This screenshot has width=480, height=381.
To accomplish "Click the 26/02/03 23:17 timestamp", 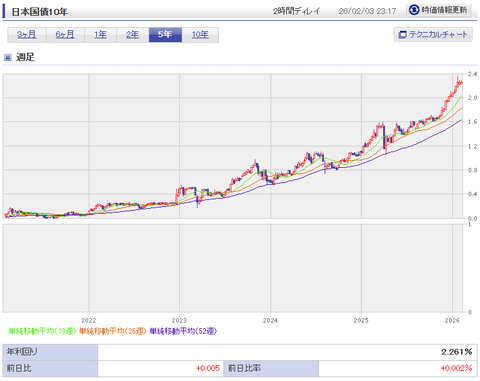I will pos(367,11).
